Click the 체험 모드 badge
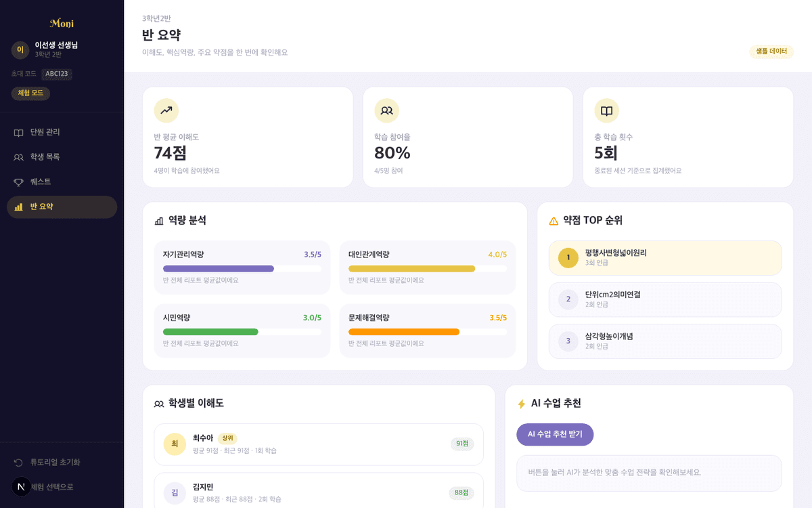 (30, 93)
